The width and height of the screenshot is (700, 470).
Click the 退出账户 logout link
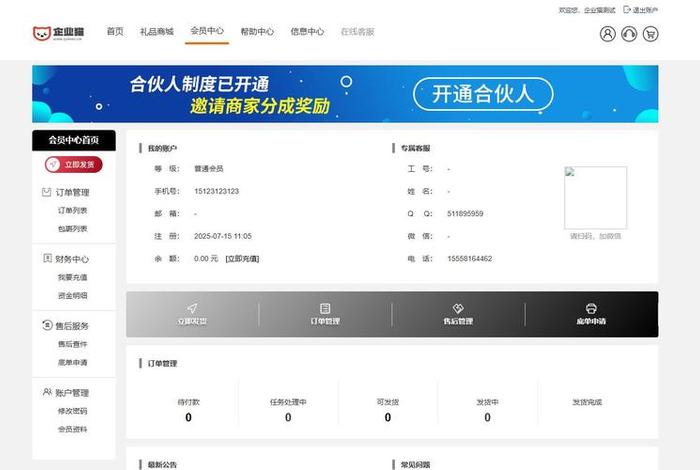pyautogui.click(x=641, y=10)
